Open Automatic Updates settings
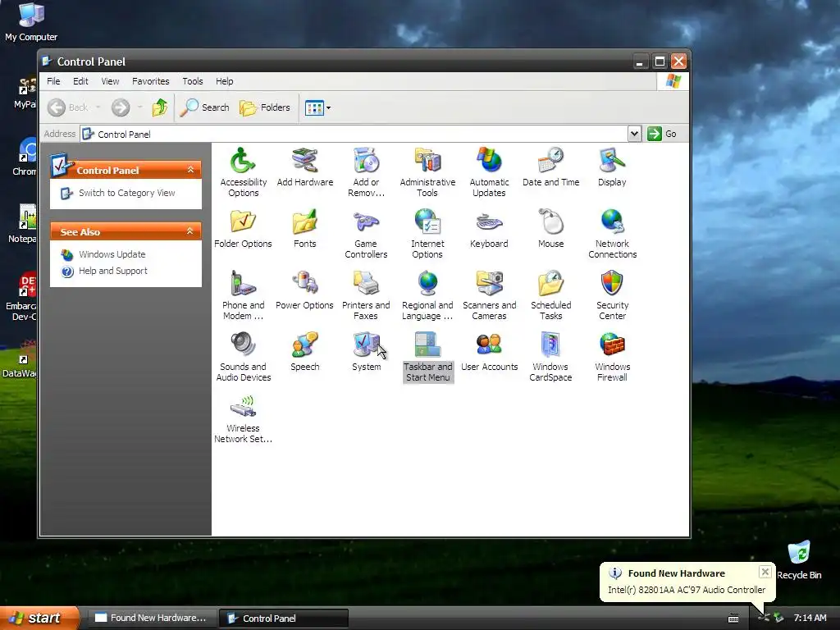 pos(489,172)
